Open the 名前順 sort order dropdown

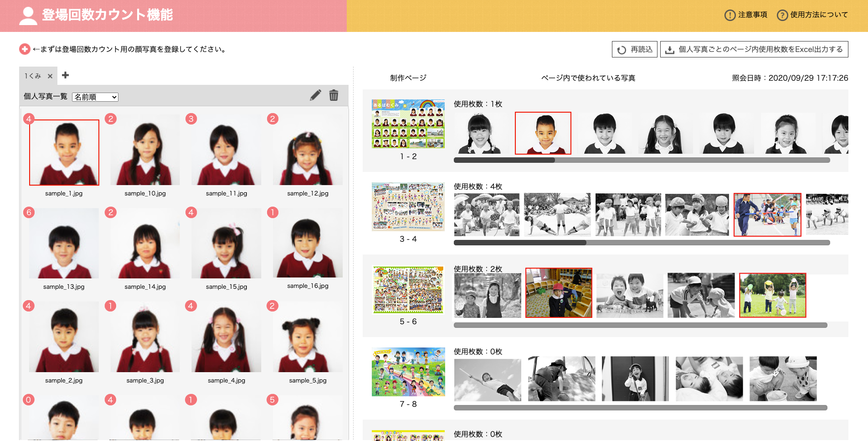(95, 97)
